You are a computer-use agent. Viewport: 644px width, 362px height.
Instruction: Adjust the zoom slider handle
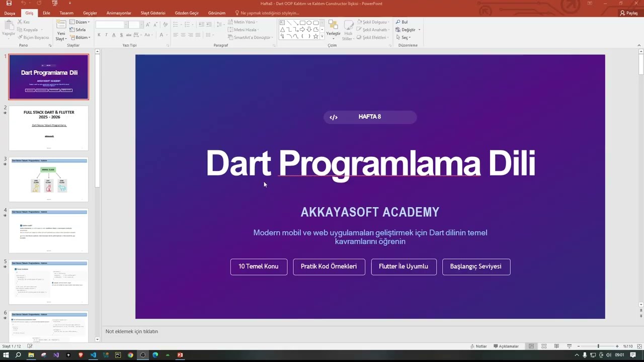click(598, 346)
